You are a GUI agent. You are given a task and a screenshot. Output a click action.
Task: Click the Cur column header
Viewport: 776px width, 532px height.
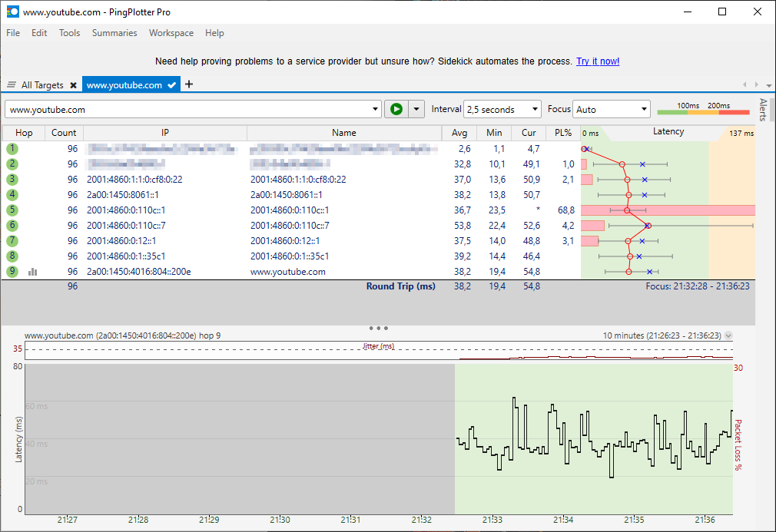click(529, 133)
